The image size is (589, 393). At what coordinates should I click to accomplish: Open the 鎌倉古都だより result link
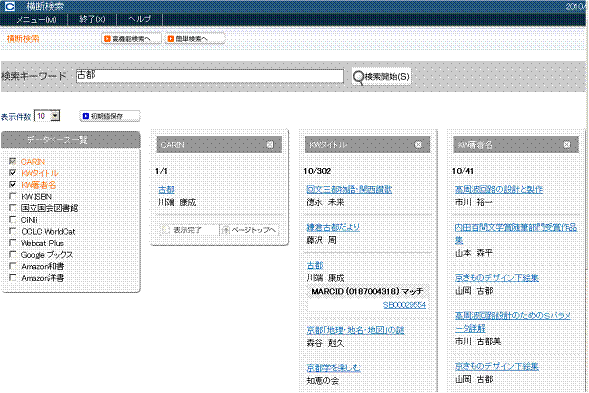(x=333, y=227)
